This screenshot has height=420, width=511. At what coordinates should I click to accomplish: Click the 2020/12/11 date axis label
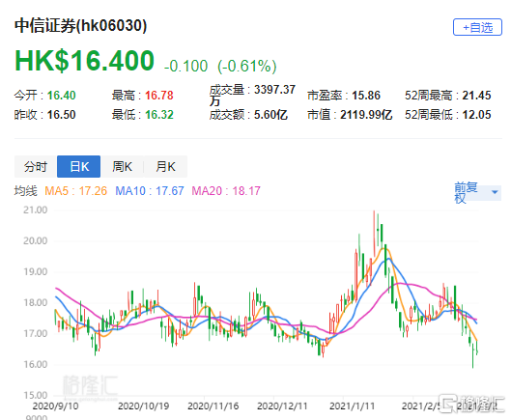click(282, 406)
